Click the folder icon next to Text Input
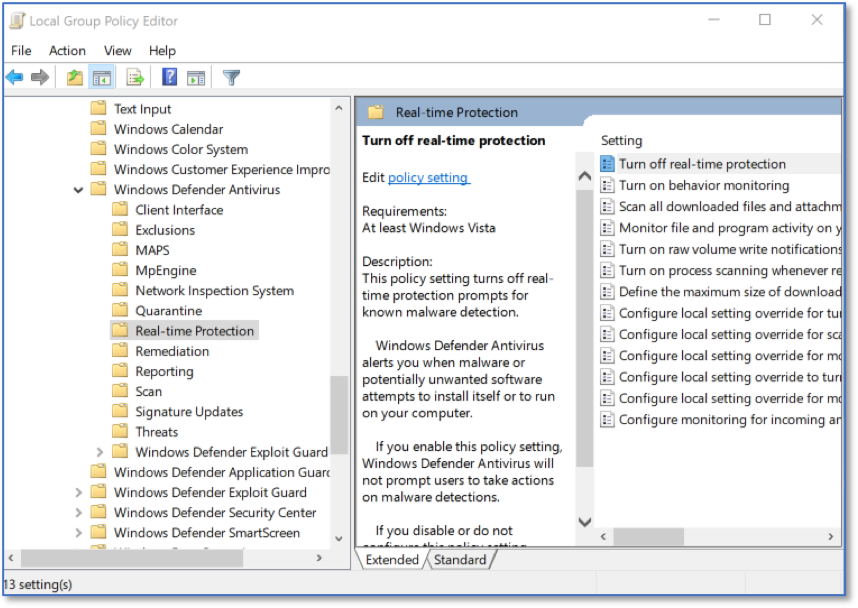The height and width of the screenshot is (608, 858). pyautogui.click(x=98, y=108)
